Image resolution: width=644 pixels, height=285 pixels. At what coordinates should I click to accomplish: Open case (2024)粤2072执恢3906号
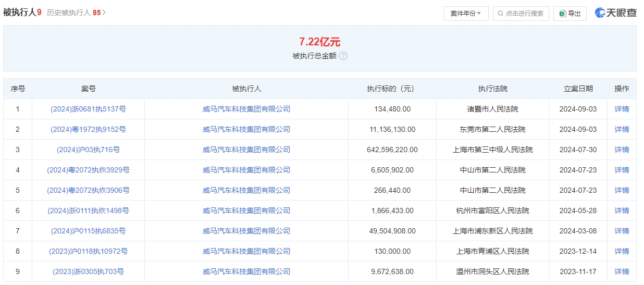pyautogui.click(x=88, y=190)
